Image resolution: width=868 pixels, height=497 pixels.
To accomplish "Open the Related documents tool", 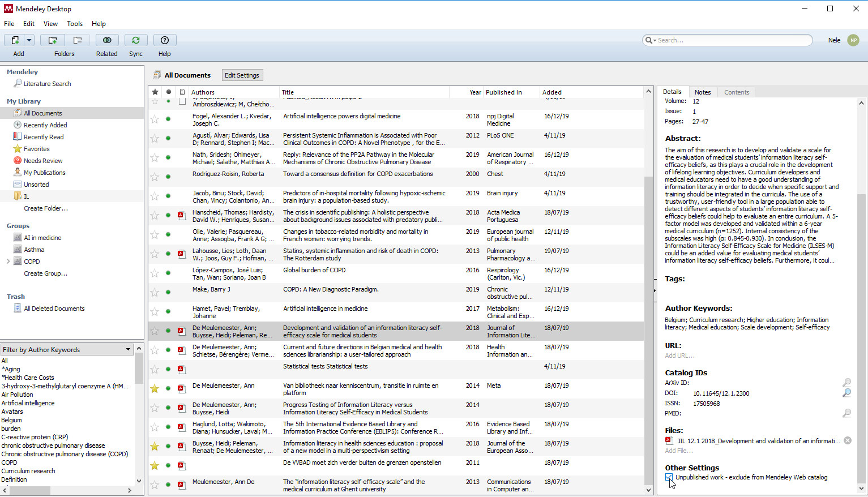I will (106, 40).
